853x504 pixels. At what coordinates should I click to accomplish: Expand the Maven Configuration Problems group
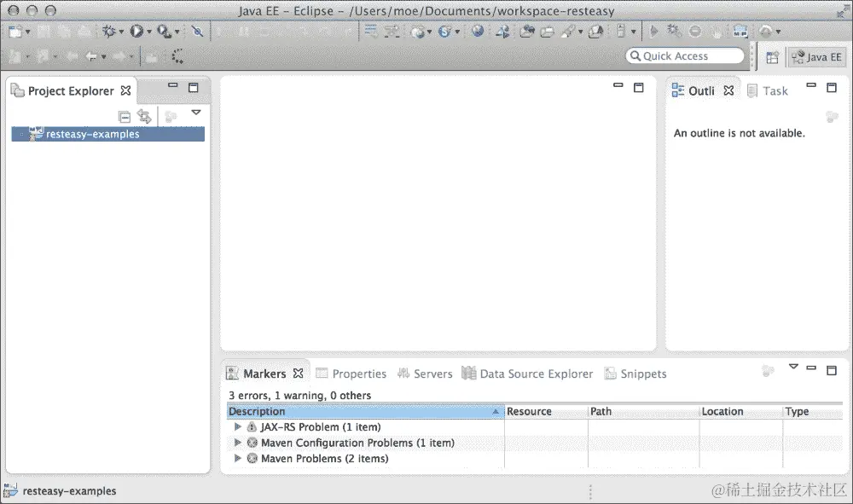pyautogui.click(x=238, y=443)
